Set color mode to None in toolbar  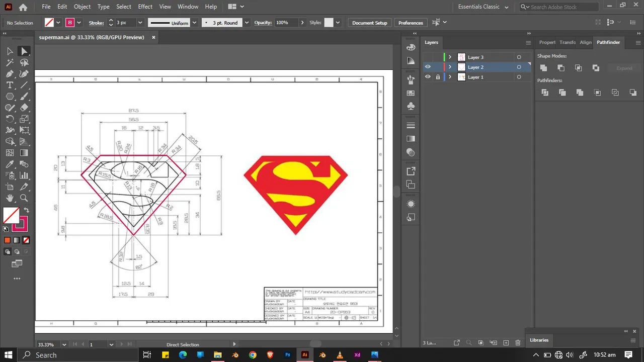(26, 240)
